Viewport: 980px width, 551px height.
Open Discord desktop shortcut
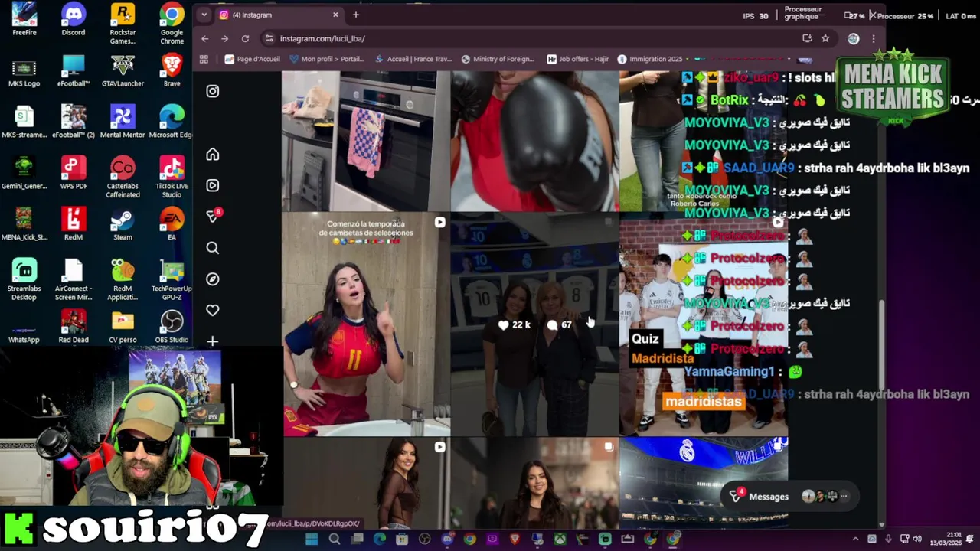click(73, 18)
